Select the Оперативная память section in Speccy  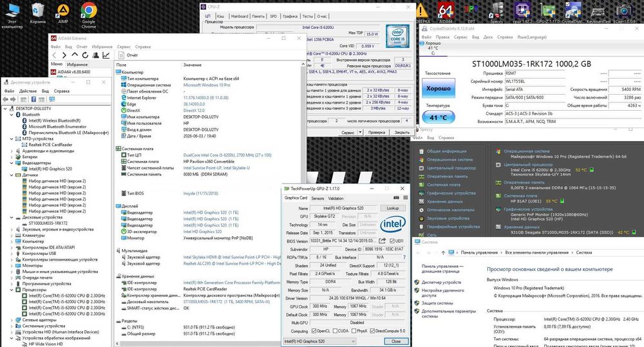point(447,176)
